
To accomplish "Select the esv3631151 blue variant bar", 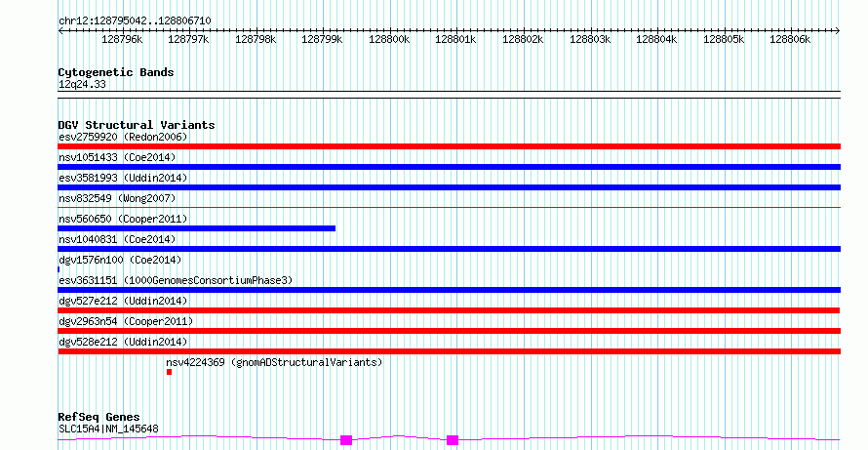I will 449,290.
